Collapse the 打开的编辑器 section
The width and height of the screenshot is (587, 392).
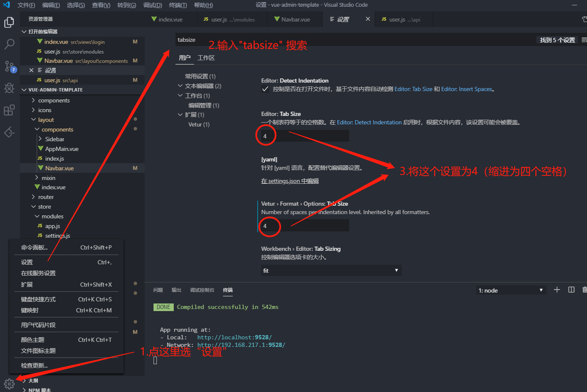tap(24, 32)
